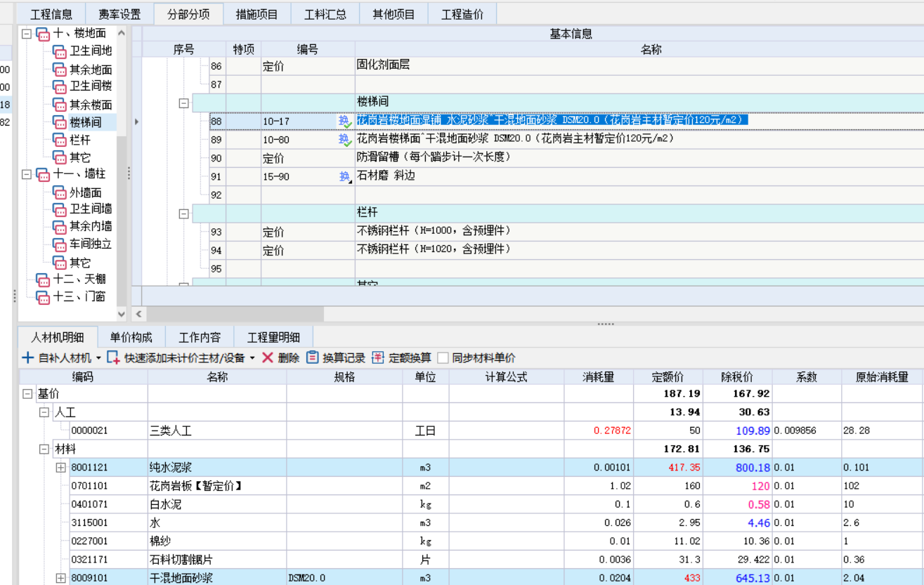Click the 其余内墙 tree node icon
Image resolution: width=924 pixels, height=585 pixels.
[60, 227]
